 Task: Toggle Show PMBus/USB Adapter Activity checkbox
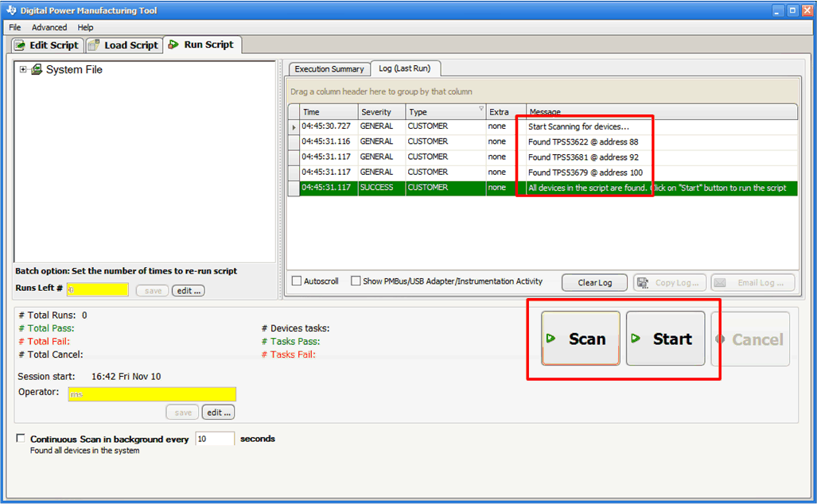point(356,281)
